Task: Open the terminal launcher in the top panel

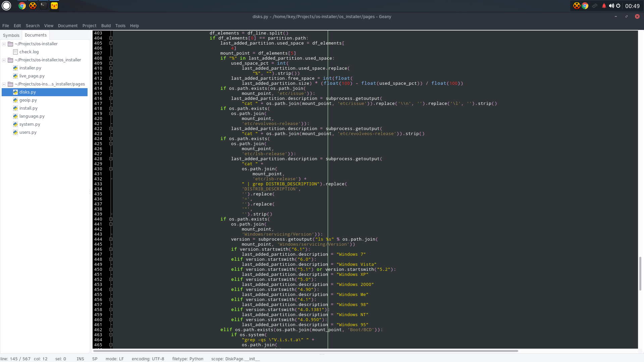Action: [44, 6]
